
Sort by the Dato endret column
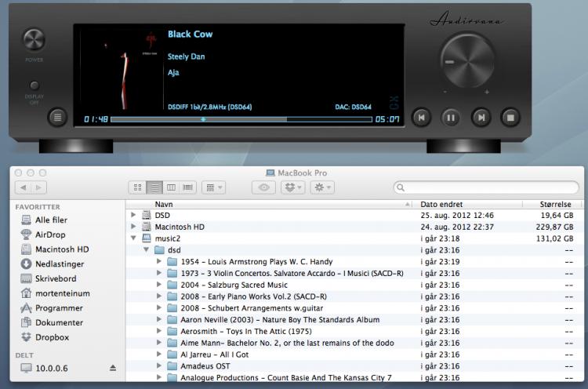tap(467, 205)
